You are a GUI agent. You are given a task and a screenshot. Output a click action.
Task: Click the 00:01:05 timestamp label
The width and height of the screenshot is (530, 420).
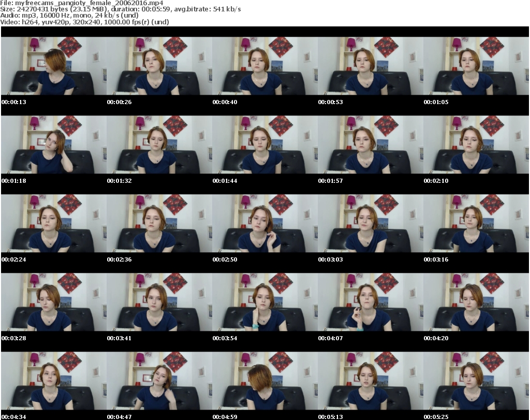(x=436, y=102)
